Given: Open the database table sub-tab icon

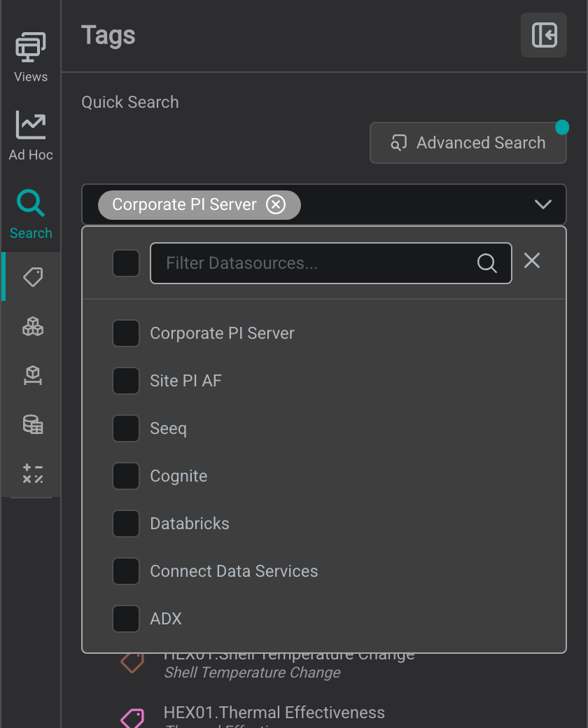Looking at the screenshot, I should (32, 424).
